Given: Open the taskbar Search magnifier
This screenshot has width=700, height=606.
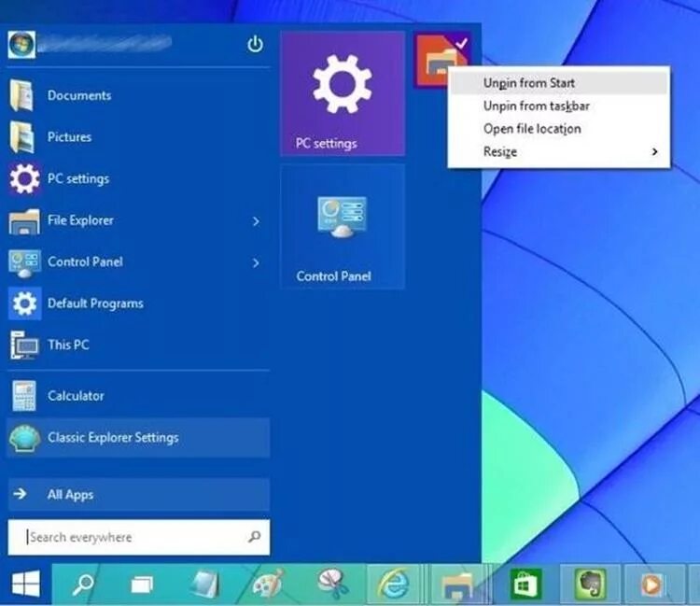Looking at the screenshot, I should [x=83, y=584].
